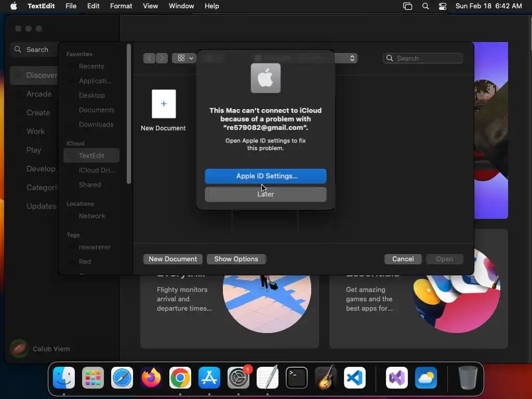Open GarageBand from the Dock
The width and height of the screenshot is (532, 399).
326,378
